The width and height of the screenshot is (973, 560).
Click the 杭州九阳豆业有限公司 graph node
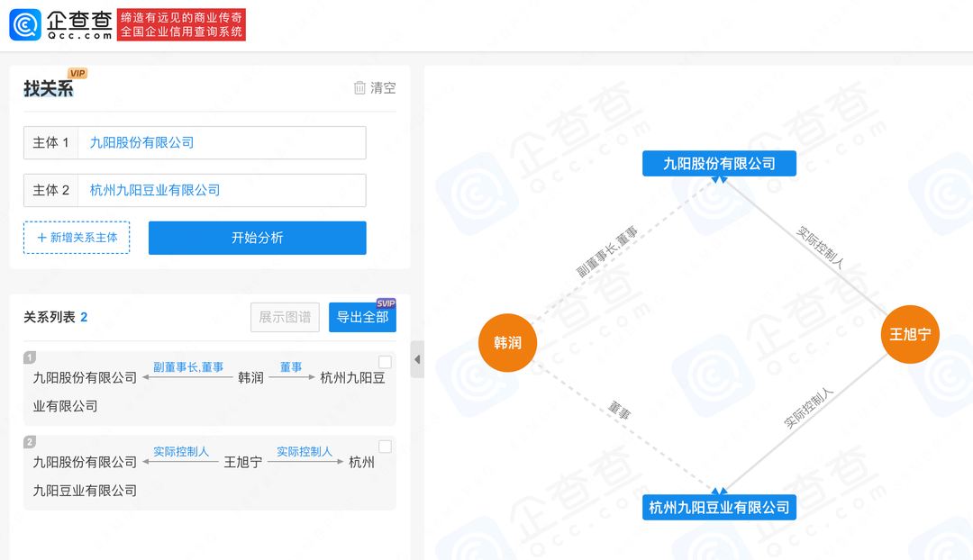pos(719,507)
